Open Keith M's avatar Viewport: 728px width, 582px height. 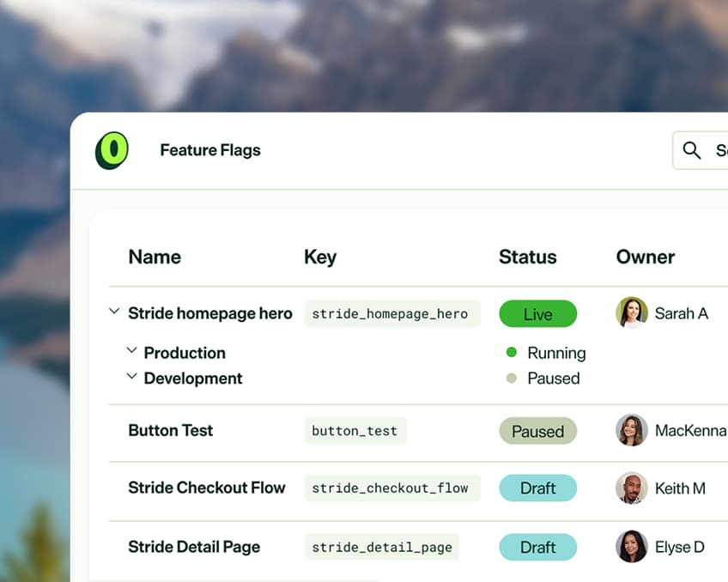(x=632, y=488)
